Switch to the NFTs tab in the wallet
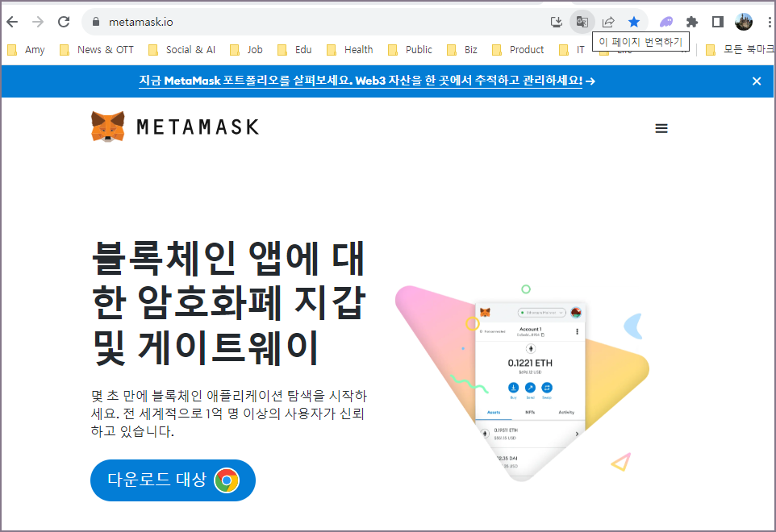The width and height of the screenshot is (776, 532). [532, 412]
